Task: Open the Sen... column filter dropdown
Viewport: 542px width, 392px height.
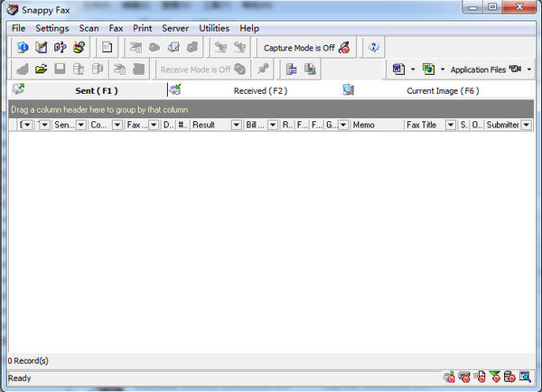Action: click(x=81, y=125)
